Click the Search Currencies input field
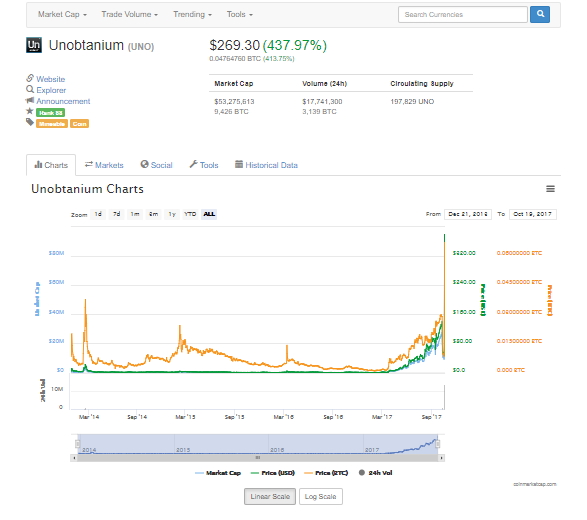The image size is (587, 520). [463, 14]
